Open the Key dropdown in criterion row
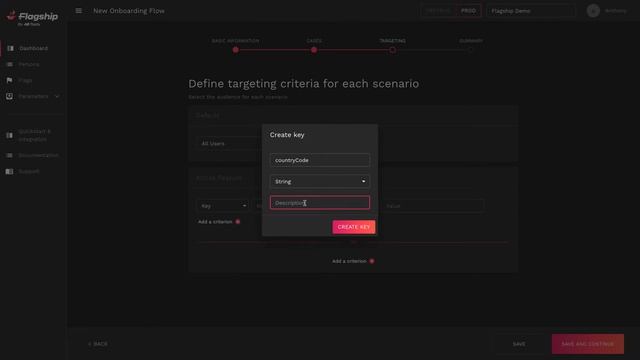The height and width of the screenshot is (360, 640). click(x=223, y=206)
